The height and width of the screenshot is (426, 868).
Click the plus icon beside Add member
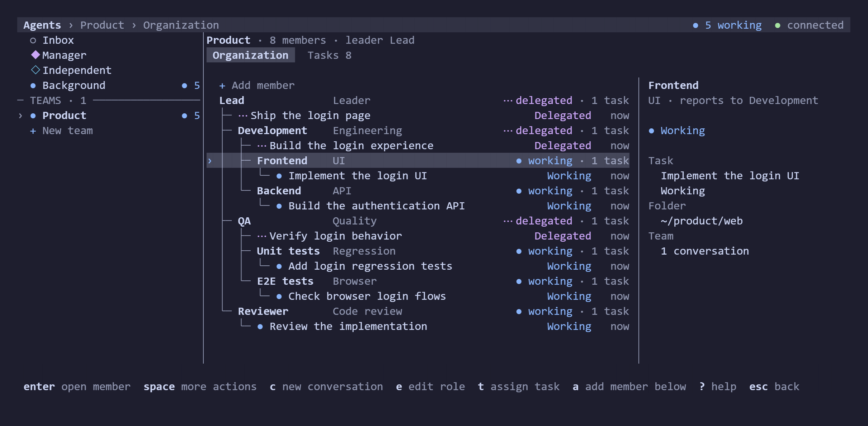[222, 86]
